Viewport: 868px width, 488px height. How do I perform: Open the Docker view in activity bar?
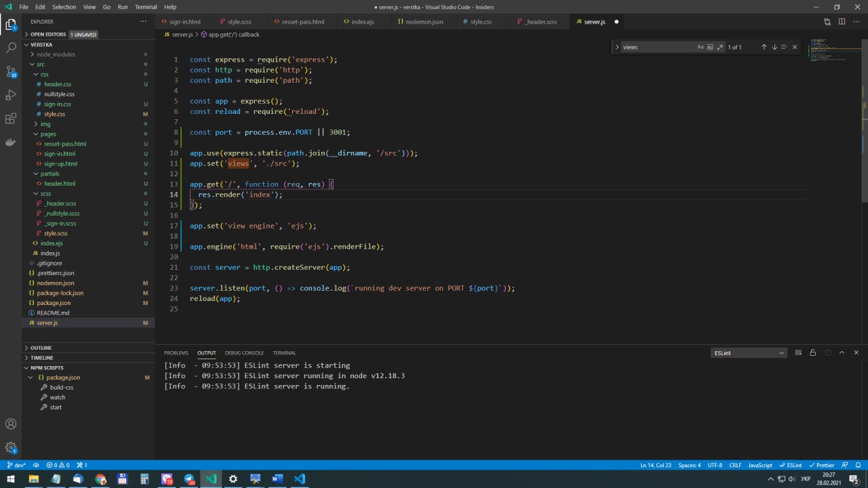tap(11, 142)
